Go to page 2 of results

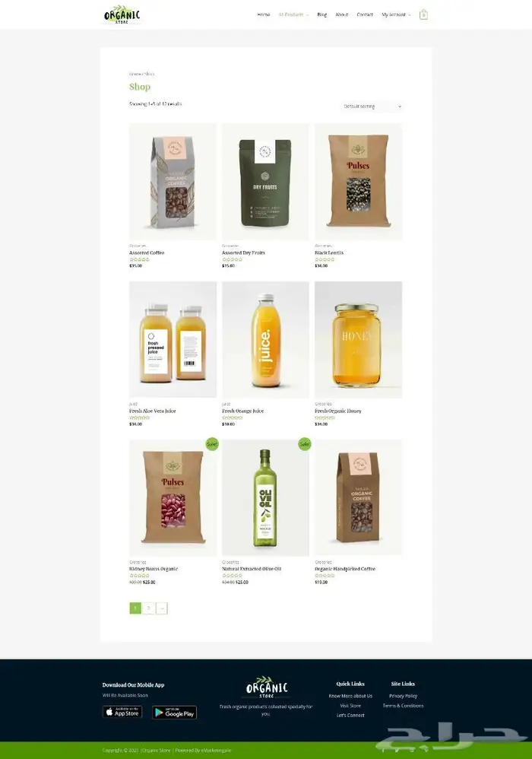click(x=148, y=608)
